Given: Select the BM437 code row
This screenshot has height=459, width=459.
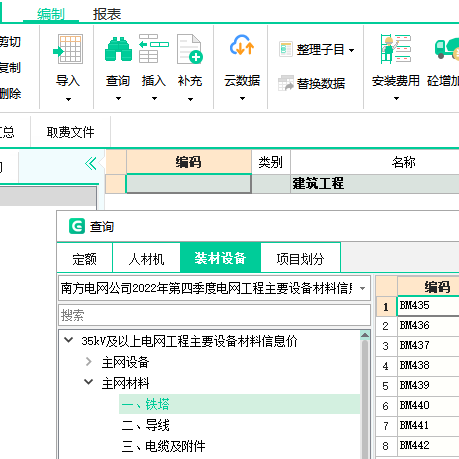Looking at the screenshot, I should pyautogui.click(x=428, y=346).
